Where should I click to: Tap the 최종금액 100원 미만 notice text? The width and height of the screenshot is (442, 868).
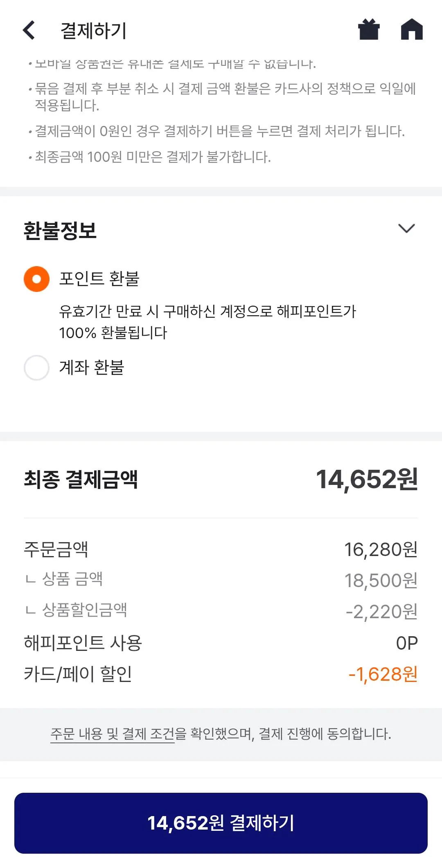pyautogui.click(x=153, y=157)
